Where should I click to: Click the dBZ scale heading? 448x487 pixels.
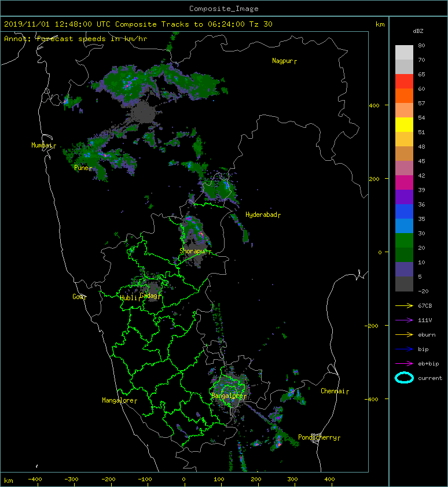pyautogui.click(x=418, y=31)
